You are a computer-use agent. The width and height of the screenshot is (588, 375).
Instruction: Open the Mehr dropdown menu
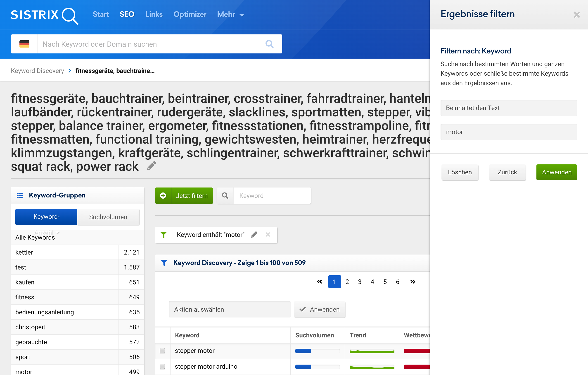230,14
